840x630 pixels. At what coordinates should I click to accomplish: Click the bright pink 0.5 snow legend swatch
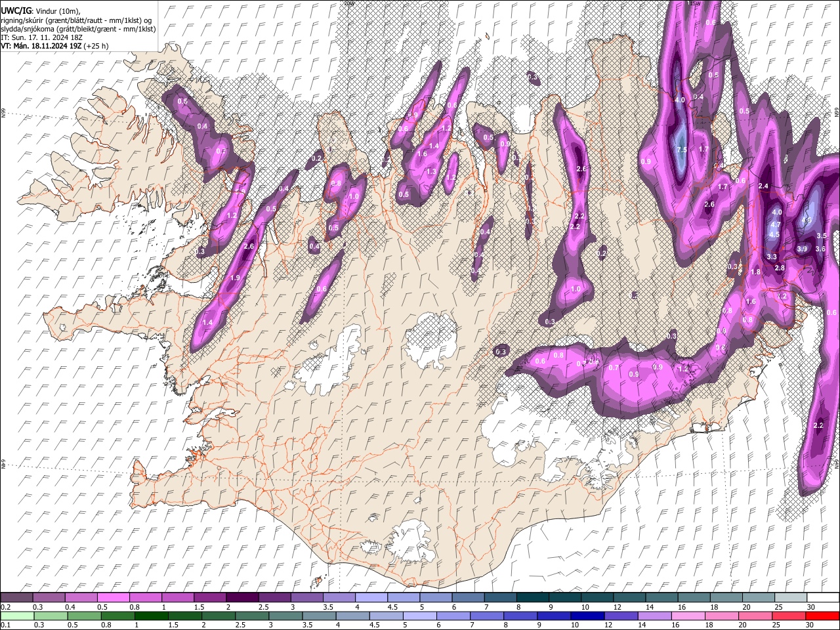coord(113,598)
